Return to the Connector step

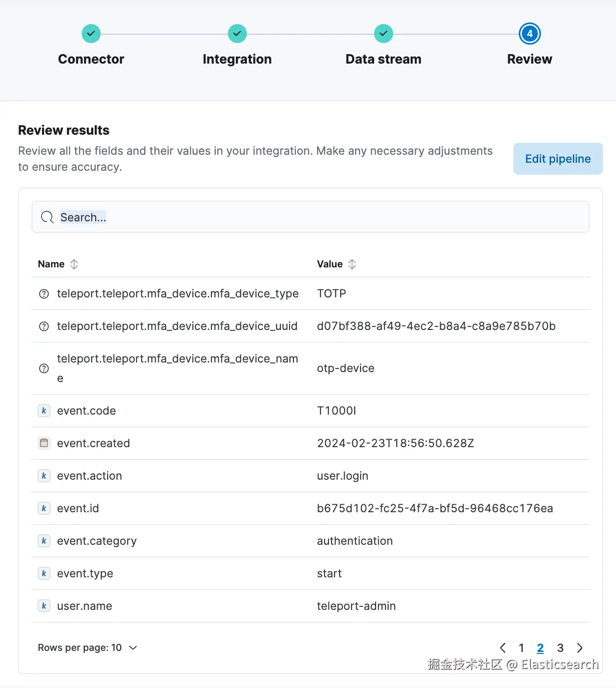pos(91,34)
